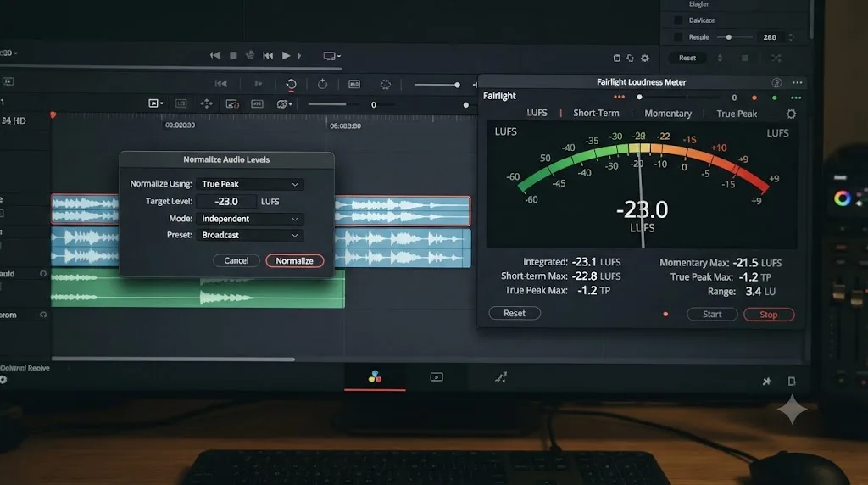Click the dim boxed label icon left of move tool
The height and width of the screenshot is (485, 868).
(x=181, y=103)
